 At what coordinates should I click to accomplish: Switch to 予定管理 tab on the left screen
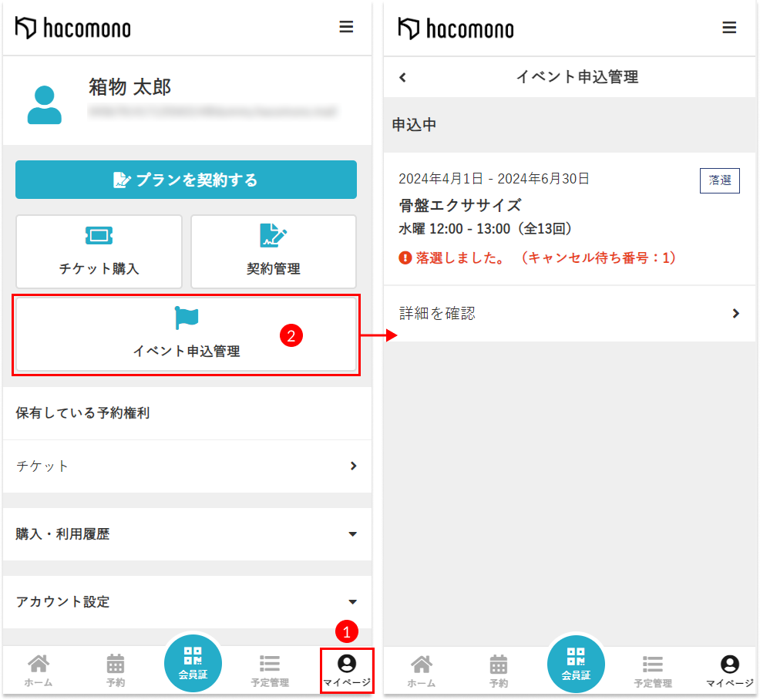tap(270, 669)
